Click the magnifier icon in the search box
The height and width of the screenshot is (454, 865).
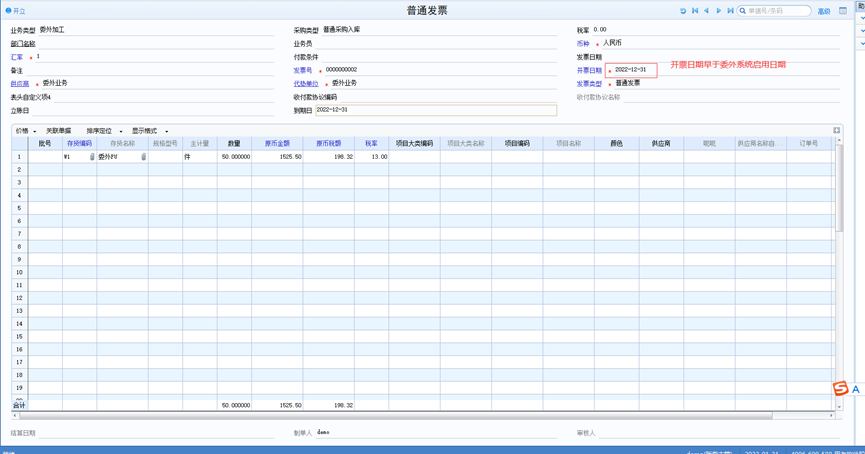click(x=743, y=11)
